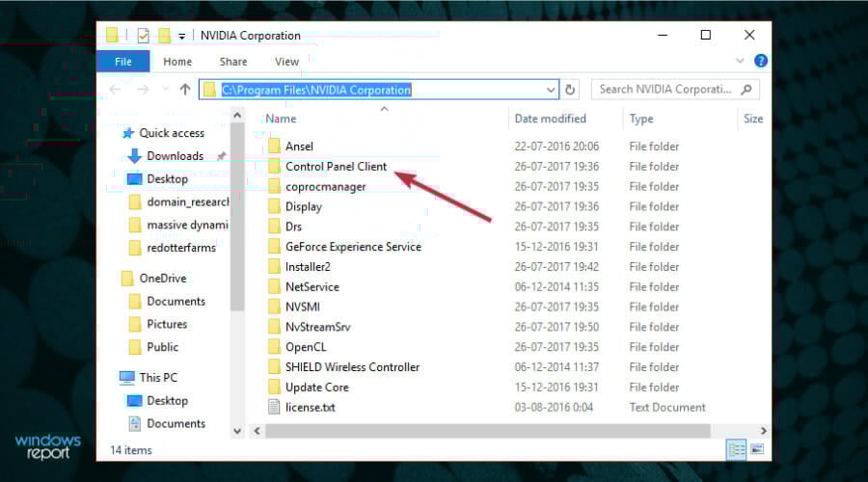This screenshot has height=482, width=868.
Task: Click the New folder quick access icon
Action: coord(164,36)
